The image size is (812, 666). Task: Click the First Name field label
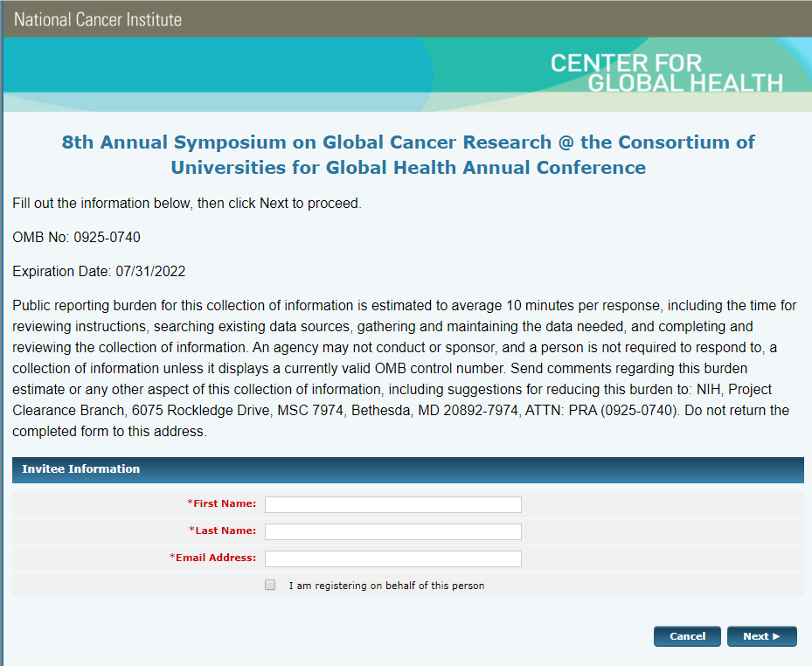[225, 503]
